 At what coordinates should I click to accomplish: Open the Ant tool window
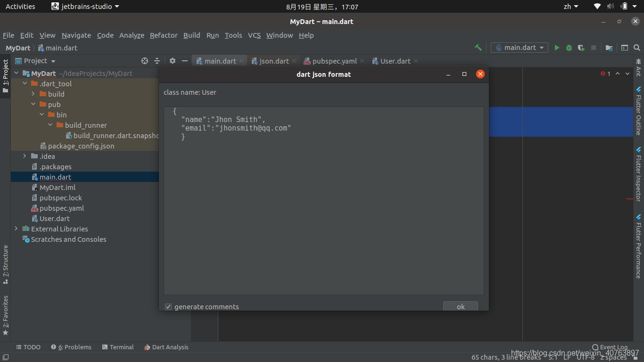(638, 67)
